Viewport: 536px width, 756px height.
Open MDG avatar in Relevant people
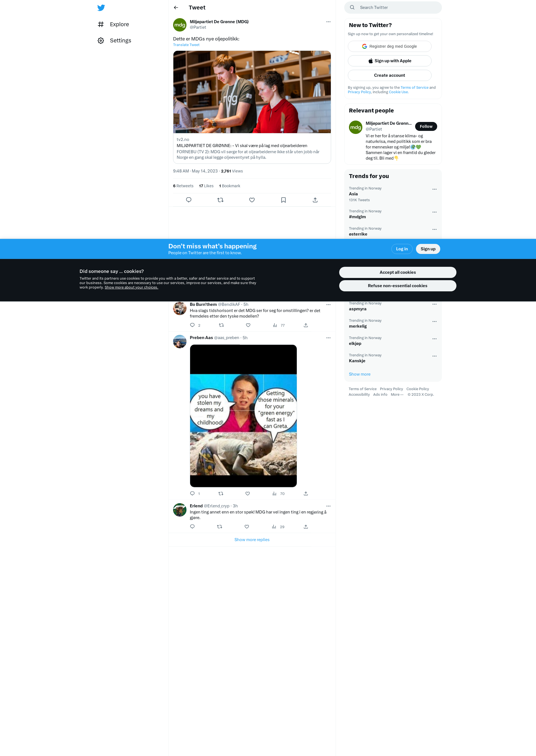[355, 127]
